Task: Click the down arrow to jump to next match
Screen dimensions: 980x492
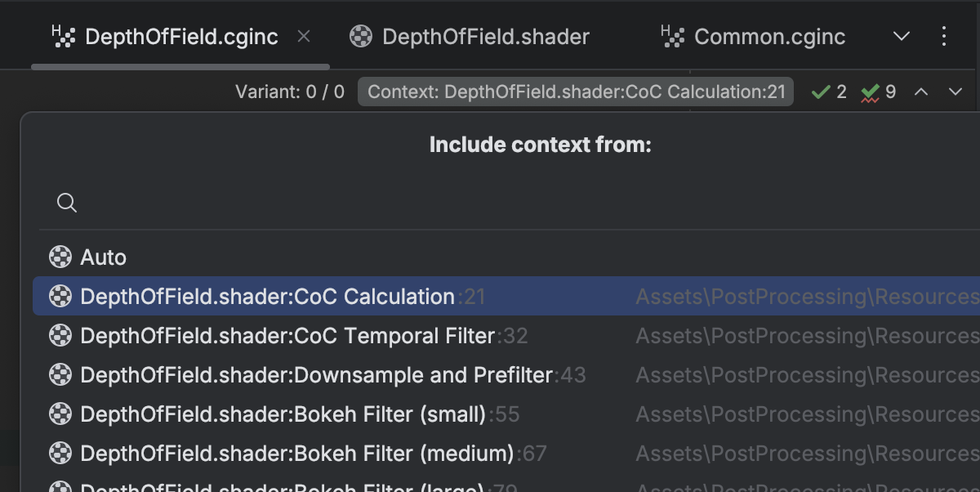Action: pyautogui.click(x=954, y=92)
